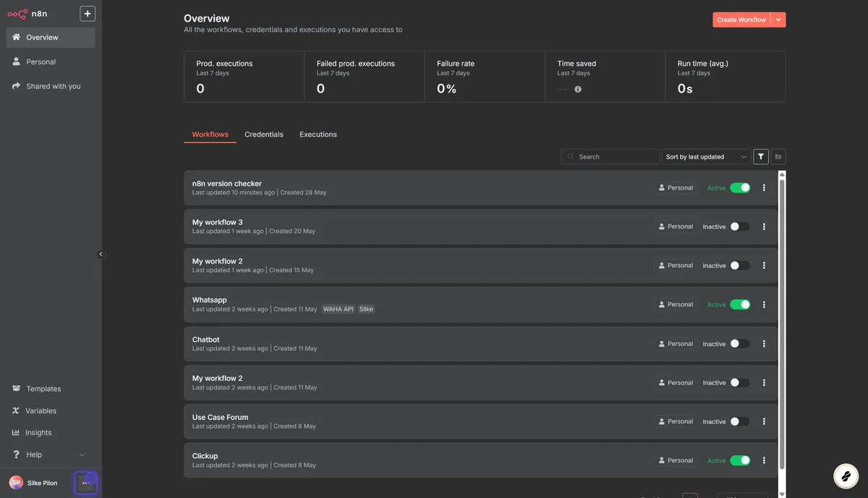The height and width of the screenshot is (498, 868).
Task: Click the Insights chart icon in the sidebar
Action: click(x=16, y=432)
